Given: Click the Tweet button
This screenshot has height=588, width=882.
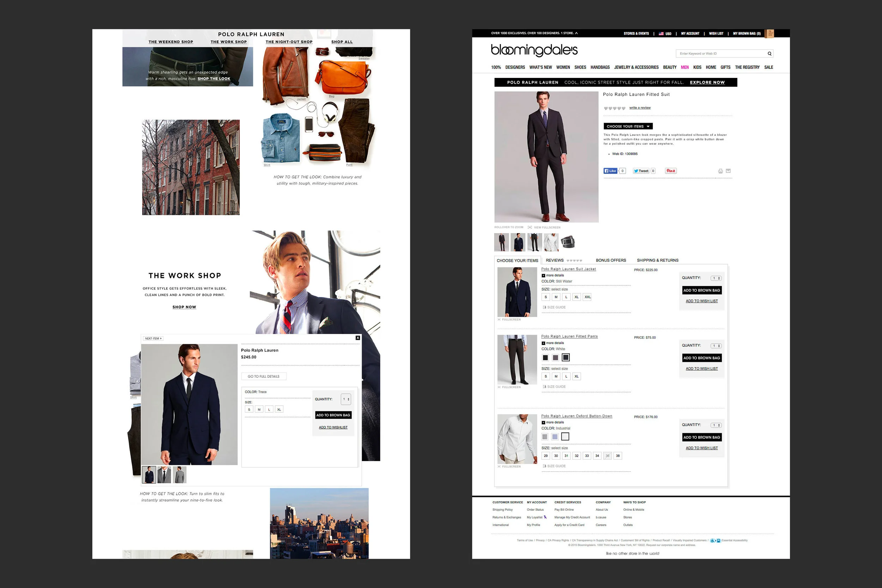Looking at the screenshot, I should [641, 171].
